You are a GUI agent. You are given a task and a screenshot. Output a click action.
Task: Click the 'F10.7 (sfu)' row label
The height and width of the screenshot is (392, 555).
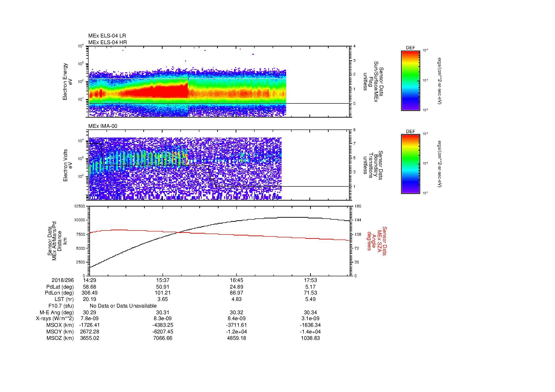(x=61, y=306)
